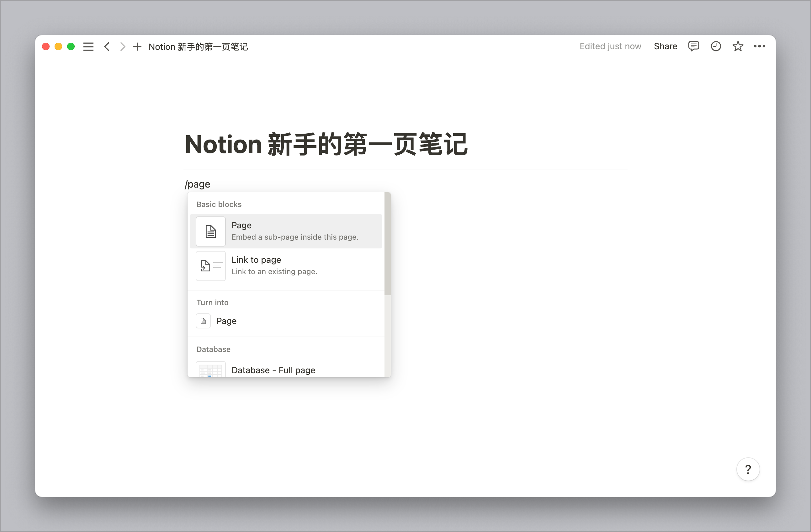811x532 pixels.
Task: Minimize the window with yellow button
Action: pyautogui.click(x=58, y=46)
